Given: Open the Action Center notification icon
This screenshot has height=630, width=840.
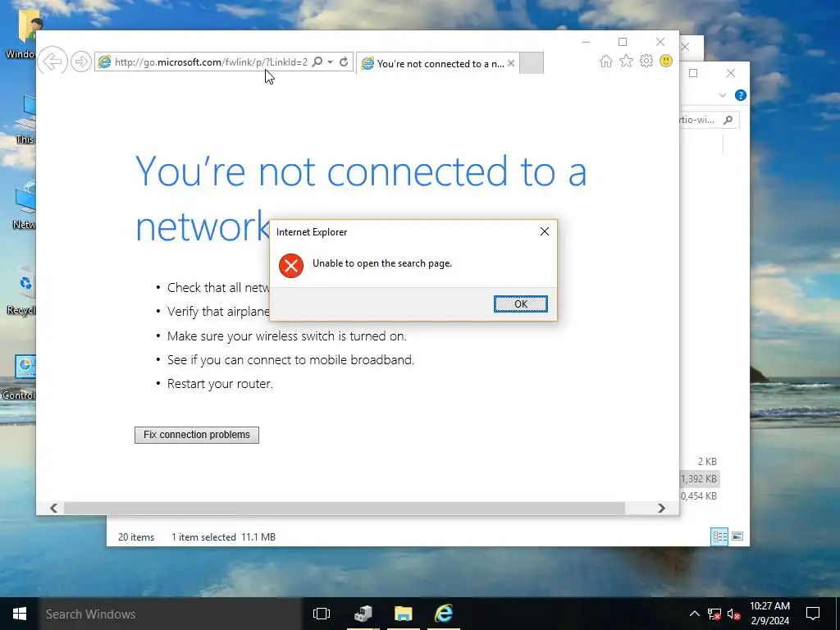Looking at the screenshot, I should click(813, 614).
